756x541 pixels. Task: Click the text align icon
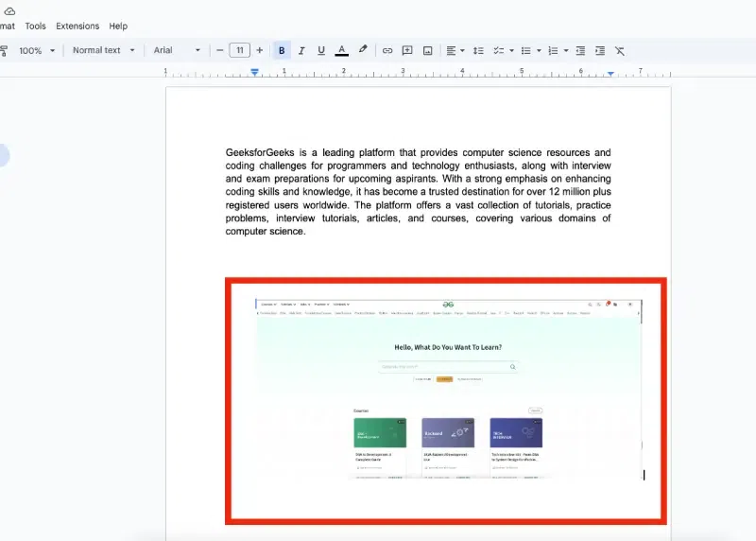click(x=451, y=50)
